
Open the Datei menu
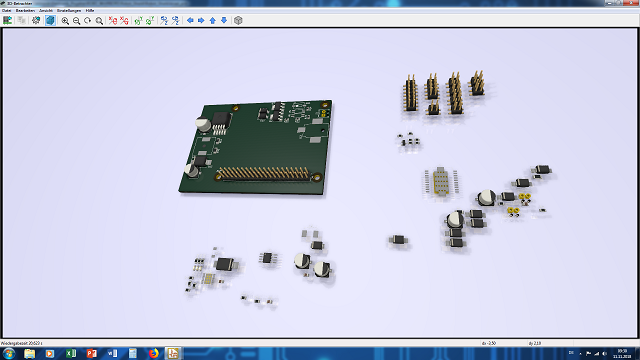click(7, 11)
